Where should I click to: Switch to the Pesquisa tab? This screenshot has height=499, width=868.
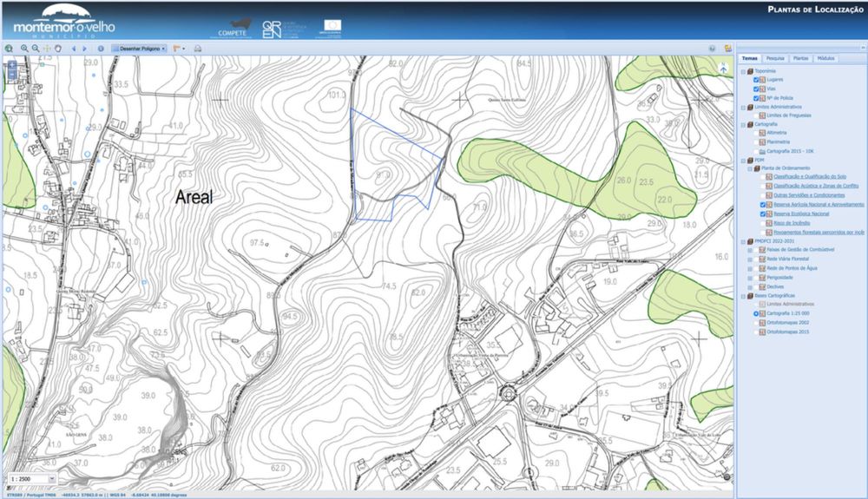pyautogui.click(x=775, y=58)
